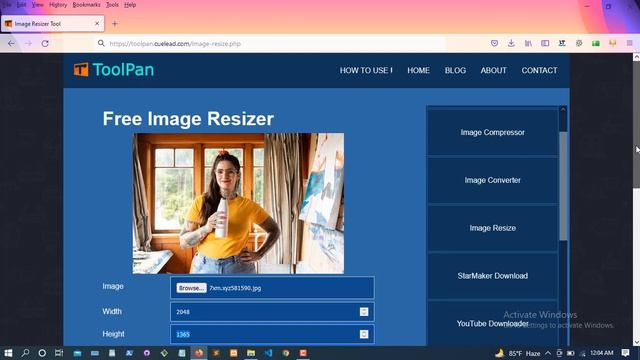
Task: Open the HOME nav link
Action: point(418,70)
